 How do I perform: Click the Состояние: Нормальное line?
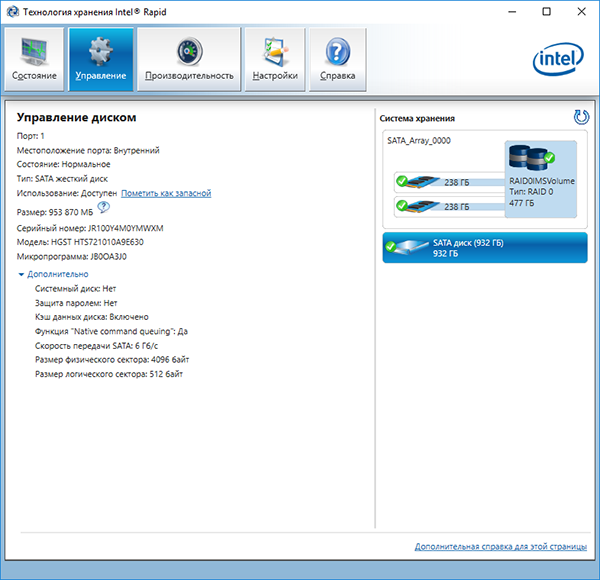click(x=64, y=165)
